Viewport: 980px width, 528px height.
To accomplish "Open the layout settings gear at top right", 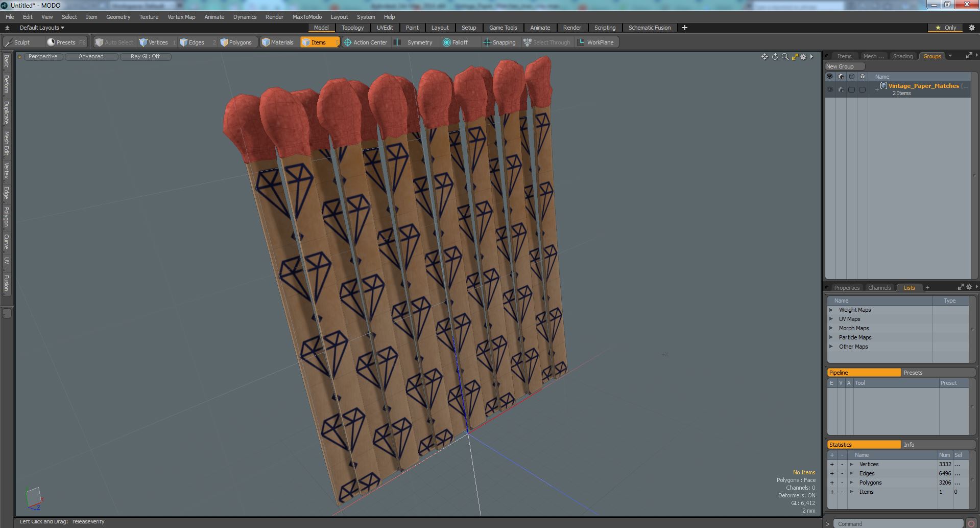I will pos(971,28).
